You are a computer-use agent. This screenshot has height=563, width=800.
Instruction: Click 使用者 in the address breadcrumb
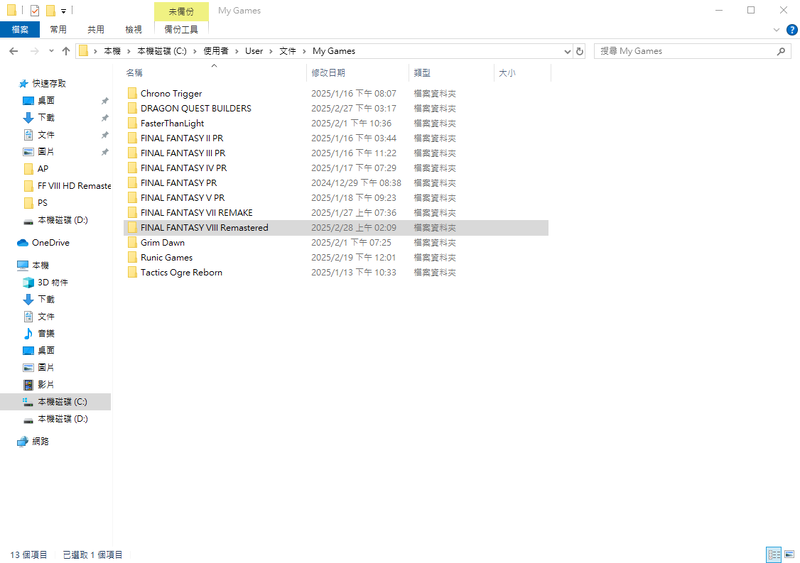click(216, 51)
